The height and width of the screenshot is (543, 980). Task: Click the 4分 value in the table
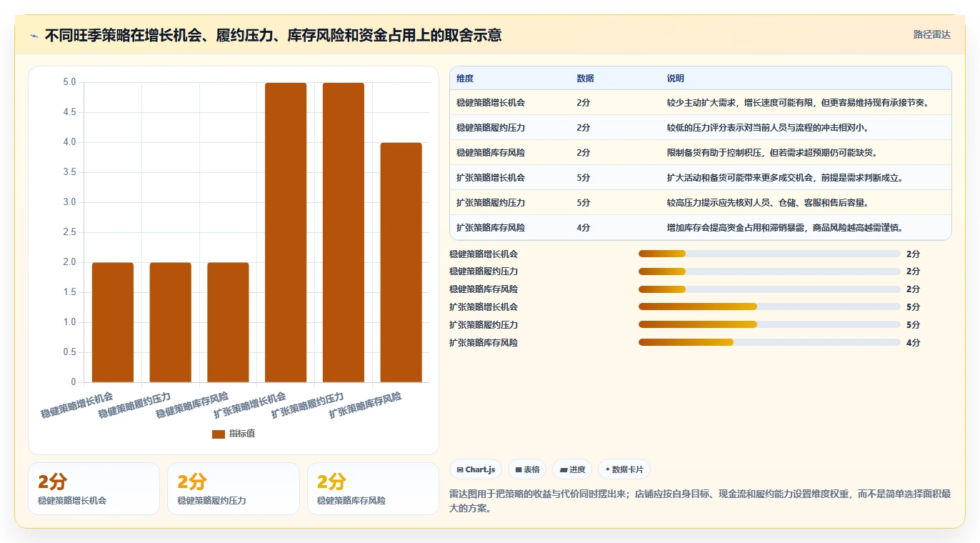click(583, 228)
